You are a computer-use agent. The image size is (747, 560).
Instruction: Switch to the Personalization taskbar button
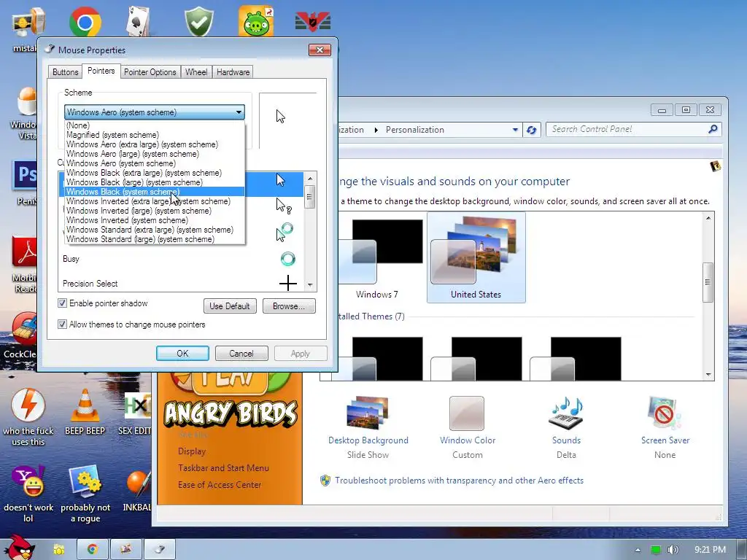pyautogui.click(x=126, y=549)
